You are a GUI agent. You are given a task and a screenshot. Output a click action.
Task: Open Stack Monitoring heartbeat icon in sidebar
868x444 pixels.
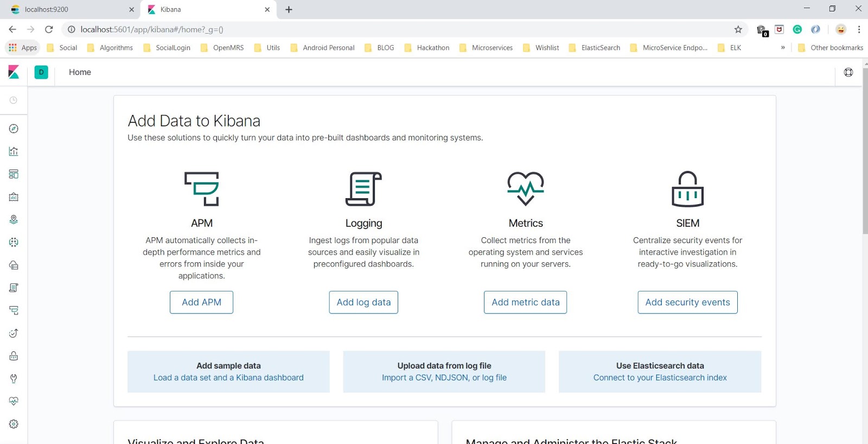click(x=14, y=401)
